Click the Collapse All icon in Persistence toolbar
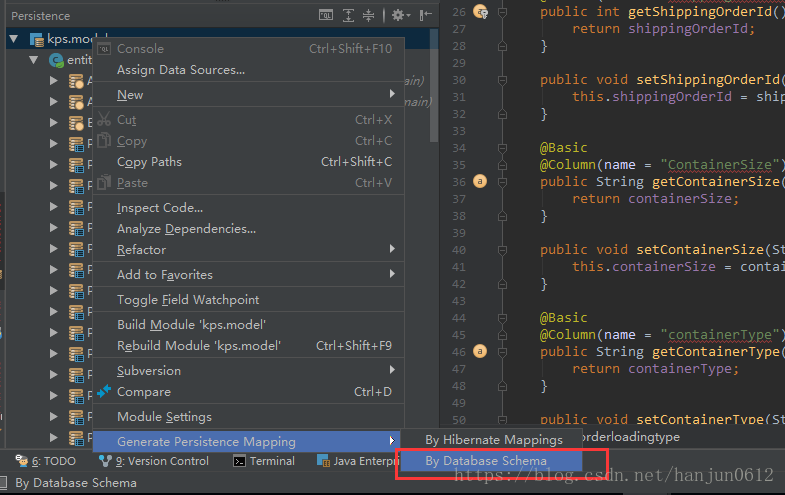This screenshot has width=785, height=495. coord(368,16)
